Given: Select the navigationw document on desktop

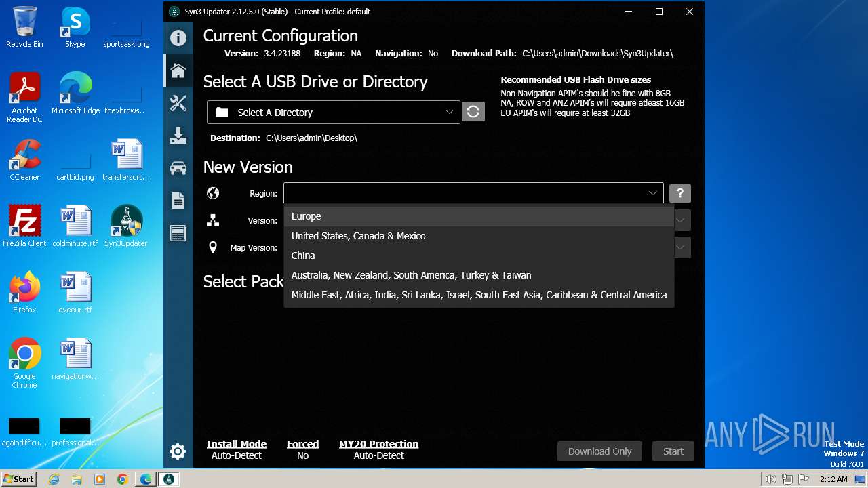Looking at the screenshot, I should tap(75, 359).
